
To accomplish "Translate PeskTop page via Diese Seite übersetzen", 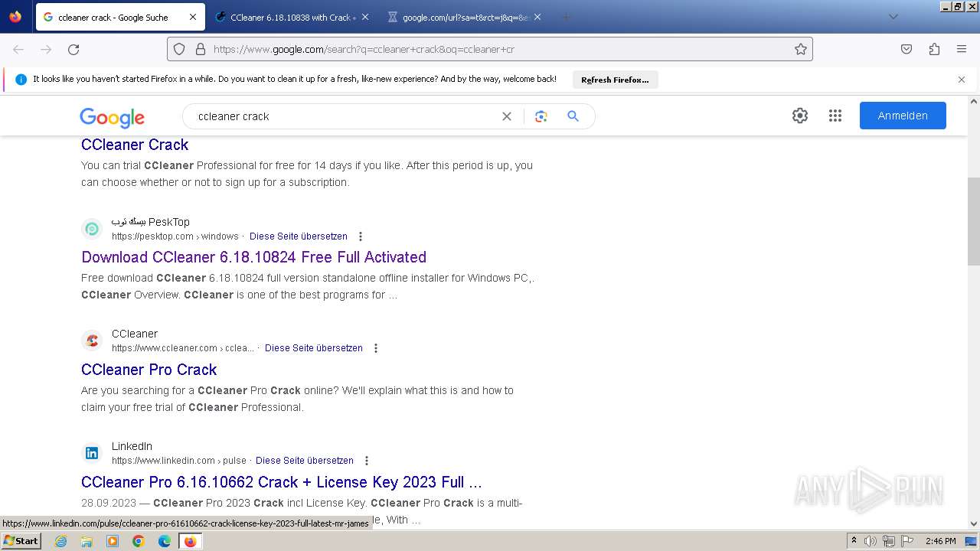I will coord(299,236).
